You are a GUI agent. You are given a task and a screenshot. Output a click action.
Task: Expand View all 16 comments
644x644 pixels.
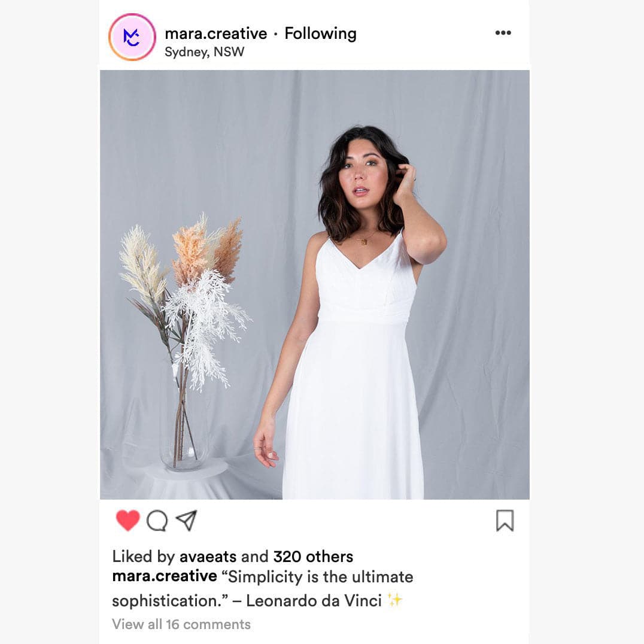181,624
